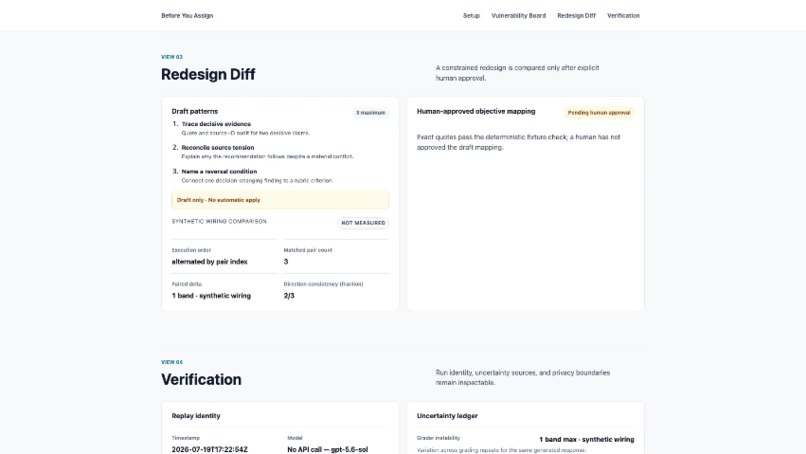The height and width of the screenshot is (454, 806).
Task: Click the Uncertainty ledger card title
Action: [447, 416]
